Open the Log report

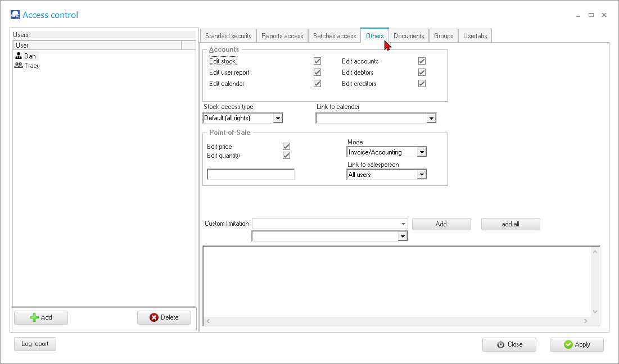35,344
